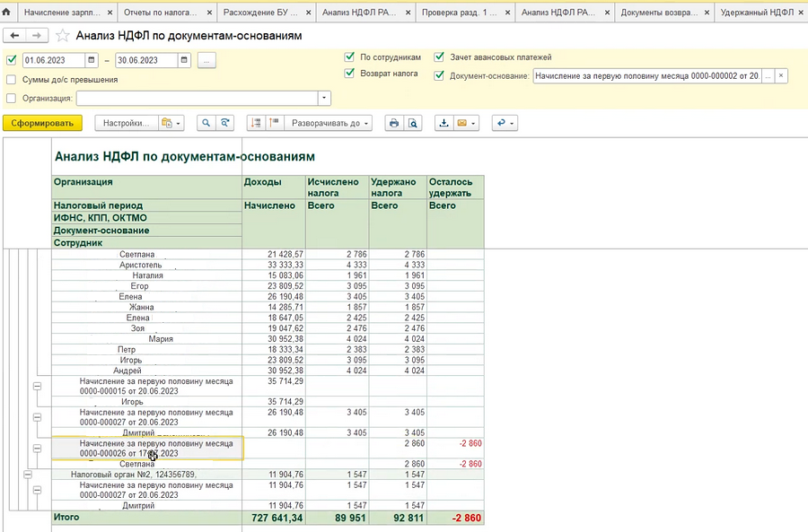Switch to the Удержанный НДФЛ tab
808x532 pixels.
757,13
